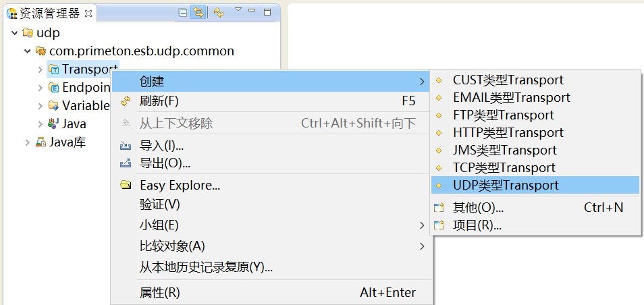
Task: Click the Transport folder icon
Action: point(54,69)
